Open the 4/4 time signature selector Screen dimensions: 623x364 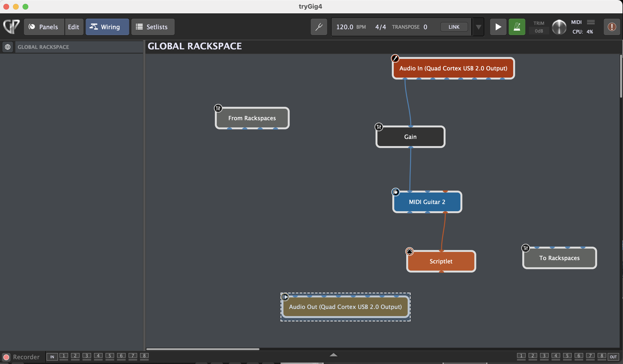[x=380, y=27]
